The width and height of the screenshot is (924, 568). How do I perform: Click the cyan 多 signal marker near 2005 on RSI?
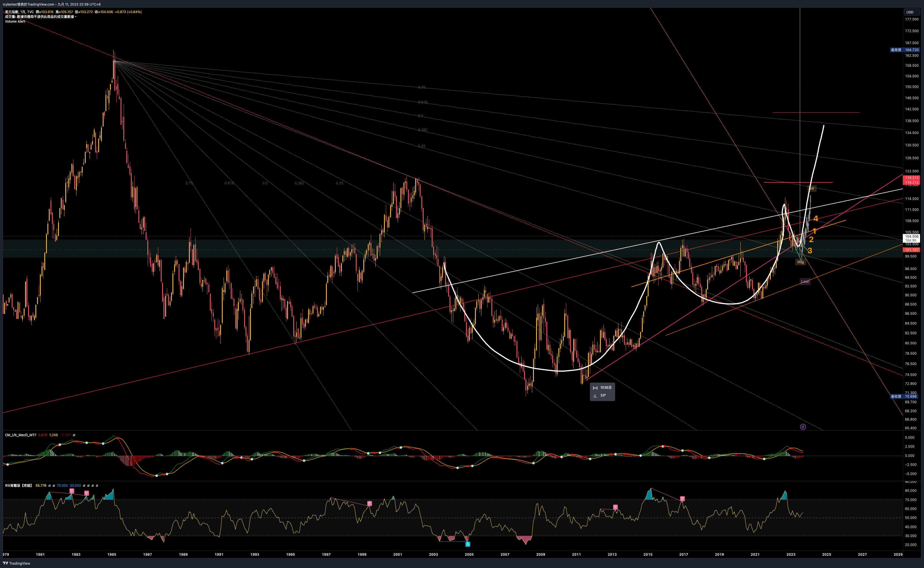click(468, 544)
